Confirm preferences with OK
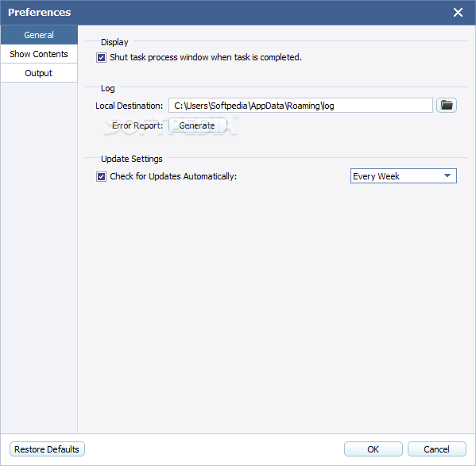Image resolution: width=476 pixels, height=466 pixels. coord(373,449)
